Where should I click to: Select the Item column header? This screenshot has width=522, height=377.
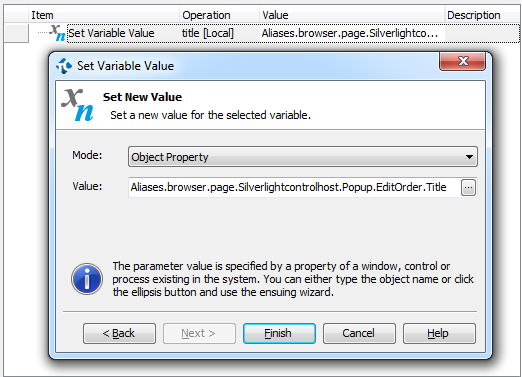pyautogui.click(x=104, y=15)
